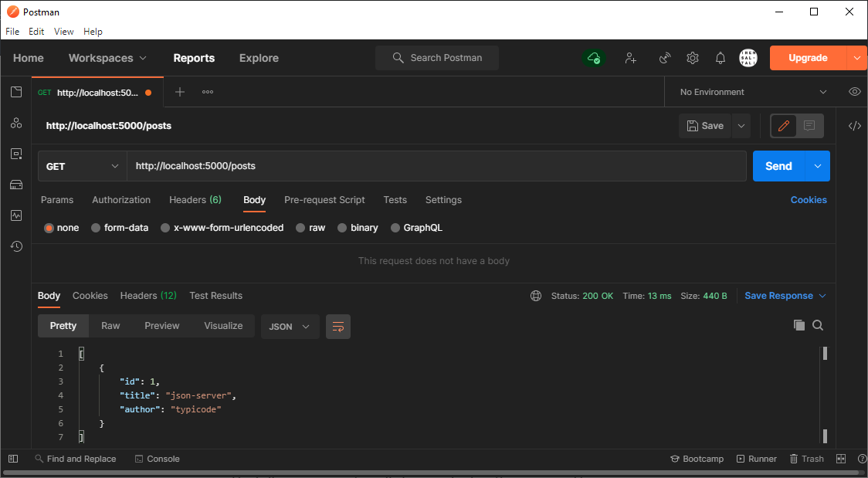The image size is (868, 478).
Task: Open the Mock Servers sidebar panel
Action: [x=16, y=185]
